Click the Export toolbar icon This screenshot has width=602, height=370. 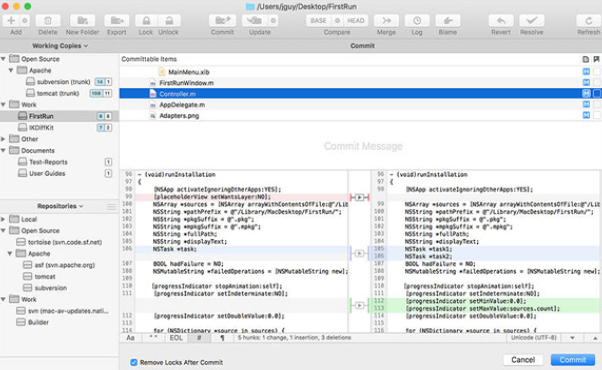(117, 20)
